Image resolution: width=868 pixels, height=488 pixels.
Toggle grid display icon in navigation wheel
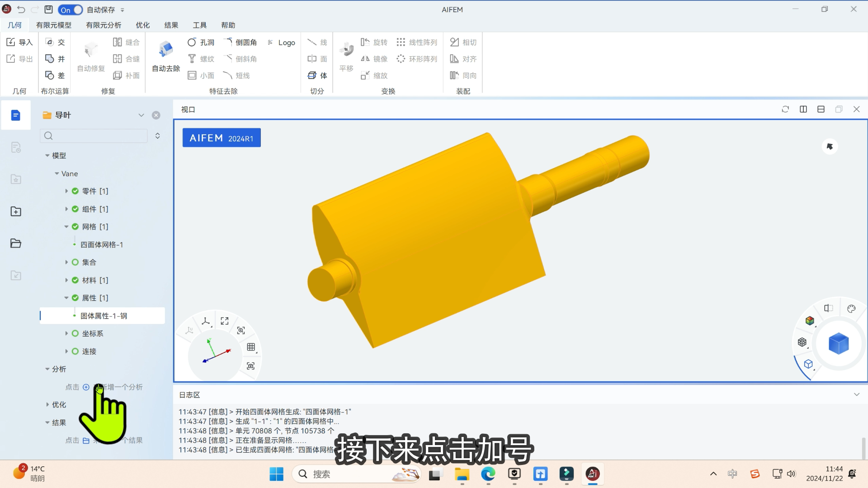coord(251,347)
